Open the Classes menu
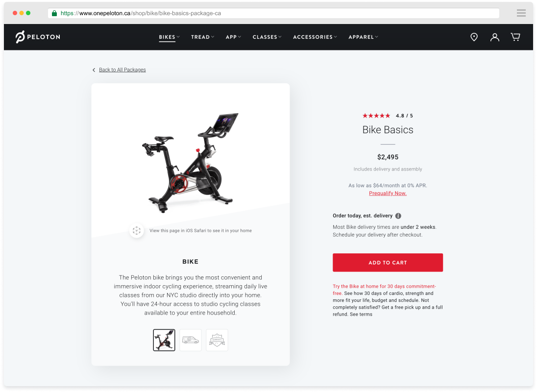The width and height of the screenshot is (537, 392). click(x=267, y=37)
